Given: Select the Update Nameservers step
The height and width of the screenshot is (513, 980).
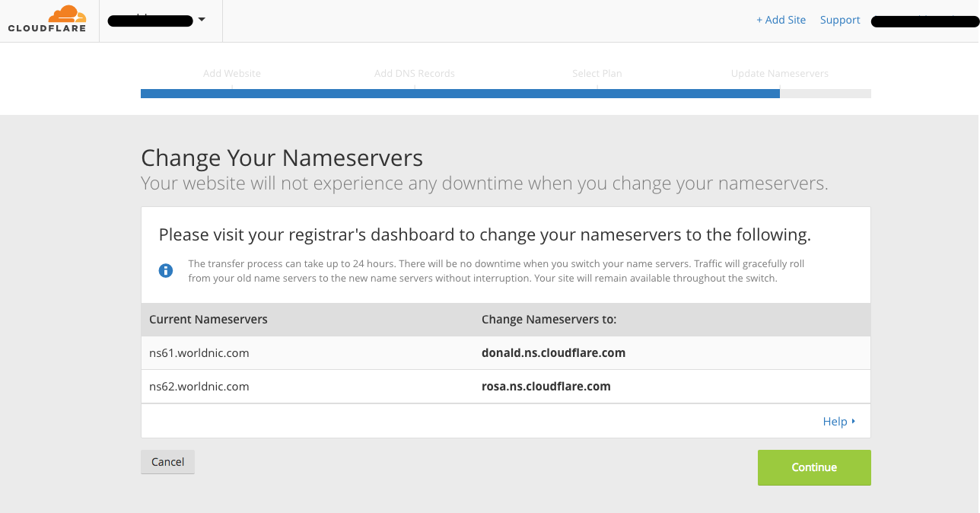Looking at the screenshot, I should pos(780,74).
